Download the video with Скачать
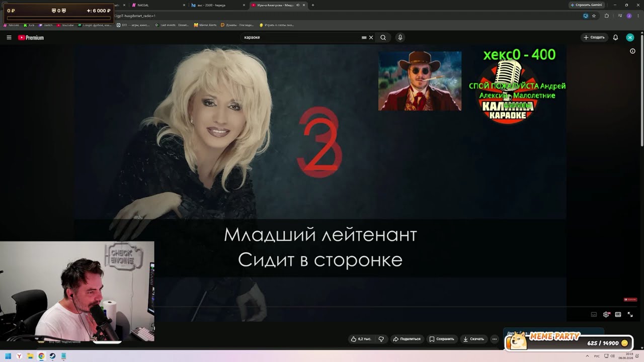Viewport: 644px width, 362px height. click(x=473, y=339)
